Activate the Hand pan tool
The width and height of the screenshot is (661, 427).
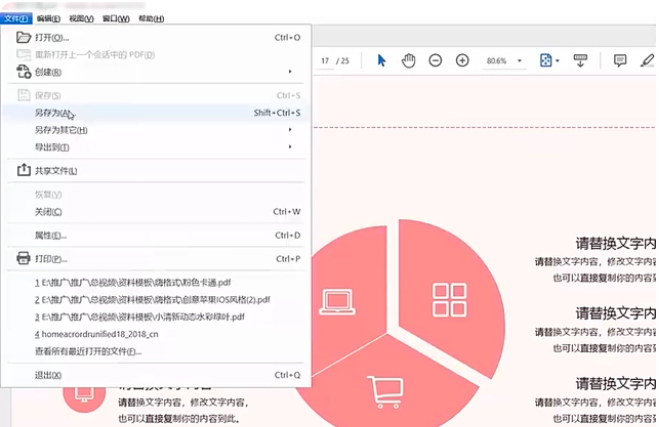[x=408, y=61]
